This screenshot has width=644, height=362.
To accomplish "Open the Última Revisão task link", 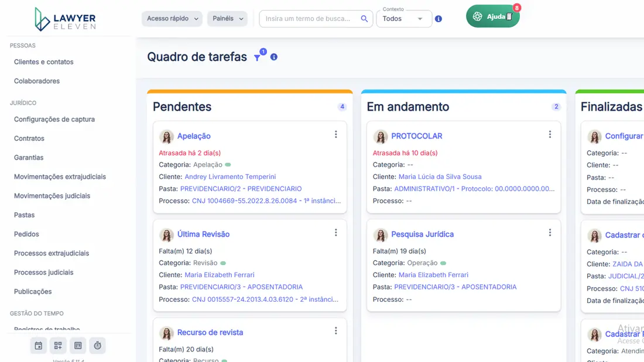I will pyautogui.click(x=203, y=235).
